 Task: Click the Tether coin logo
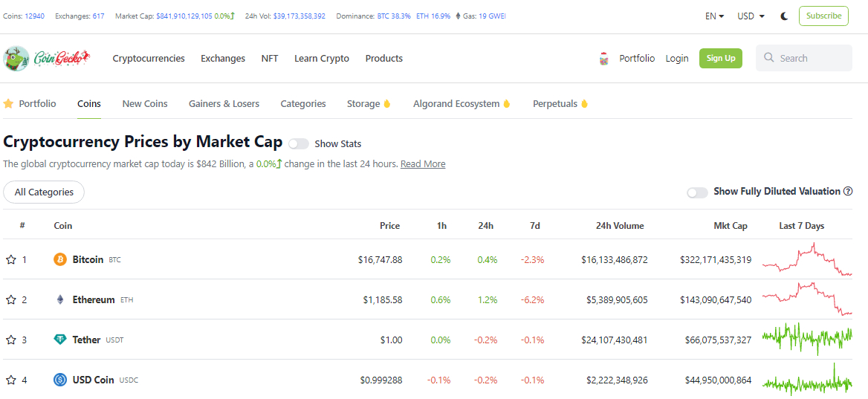coord(59,340)
